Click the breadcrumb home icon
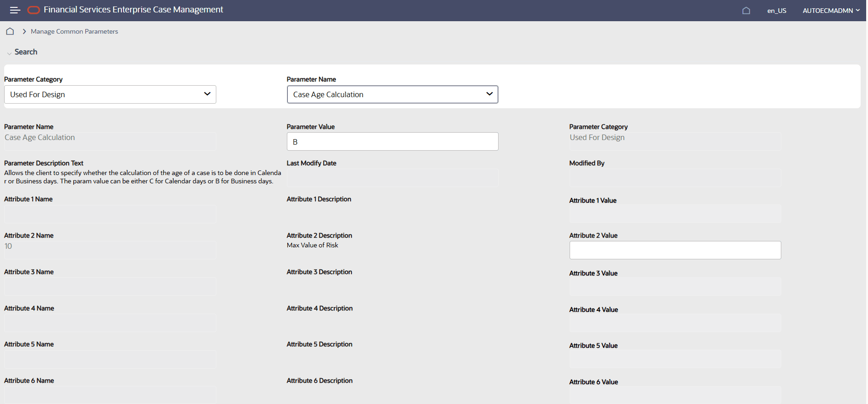The width and height of the screenshot is (868, 404). coord(10,31)
